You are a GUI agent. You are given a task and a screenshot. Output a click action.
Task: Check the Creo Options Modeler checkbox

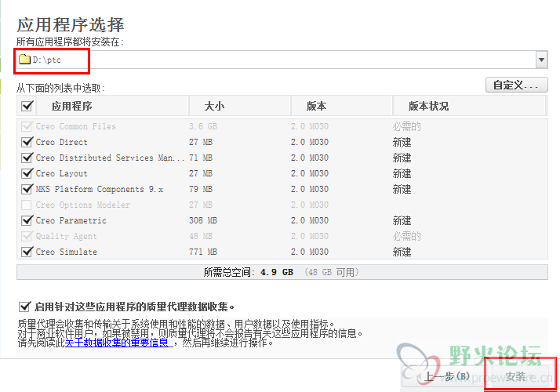26,205
